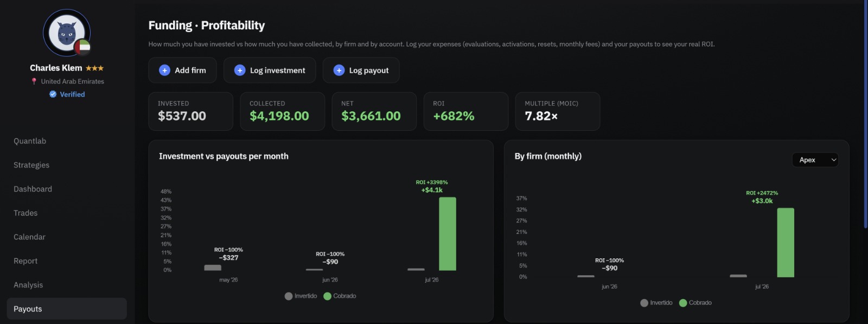Click the gray may '26 invested bar
The height and width of the screenshot is (324, 868).
pyautogui.click(x=213, y=268)
